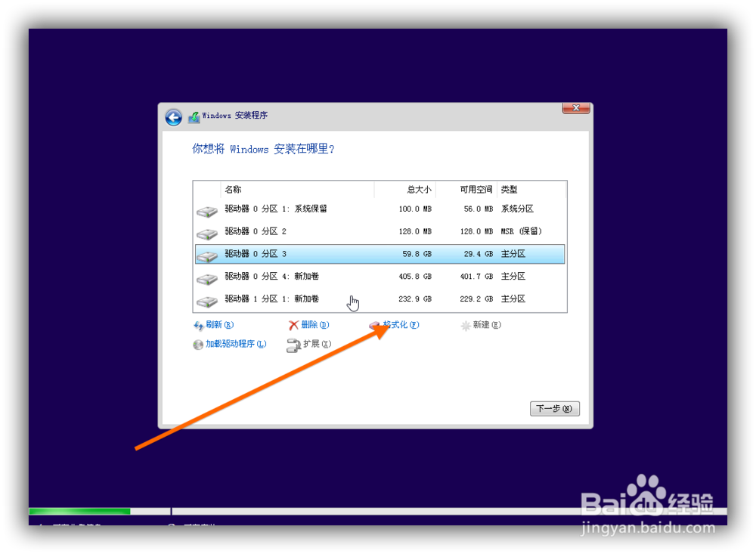This screenshot has height=554, width=756.
Task: Click the 100.0 MB total size cell
Action: (x=415, y=209)
